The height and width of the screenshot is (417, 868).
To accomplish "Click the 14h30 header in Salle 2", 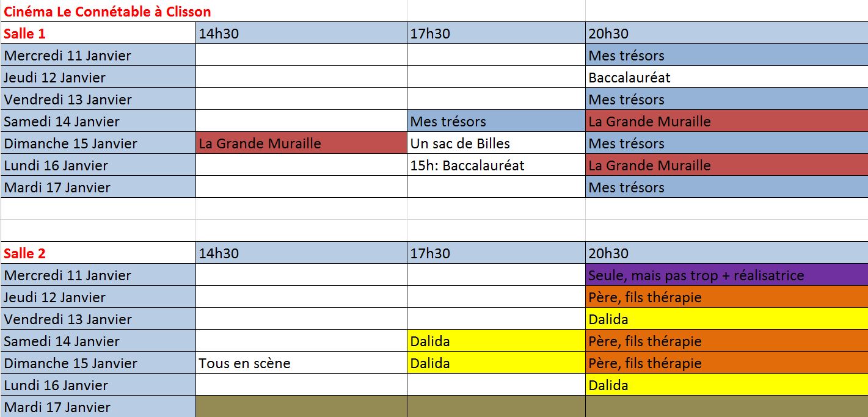I will click(x=301, y=253).
